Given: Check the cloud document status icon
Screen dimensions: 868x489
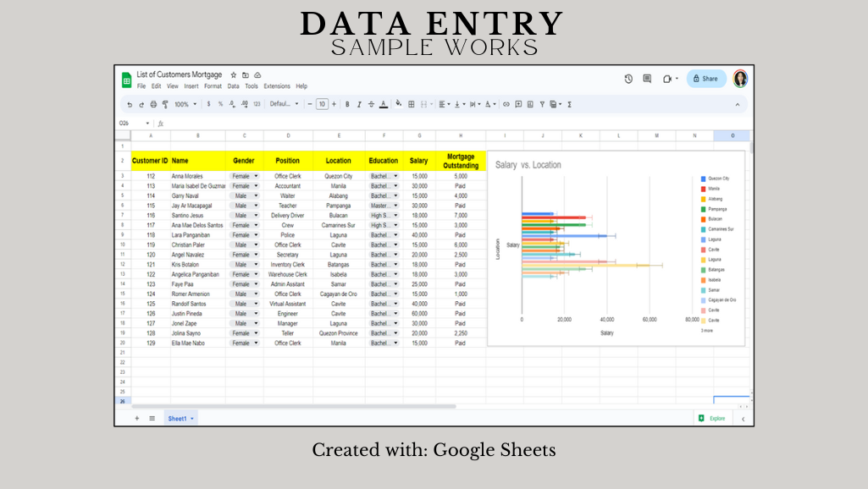Looking at the screenshot, I should (257, 74).
